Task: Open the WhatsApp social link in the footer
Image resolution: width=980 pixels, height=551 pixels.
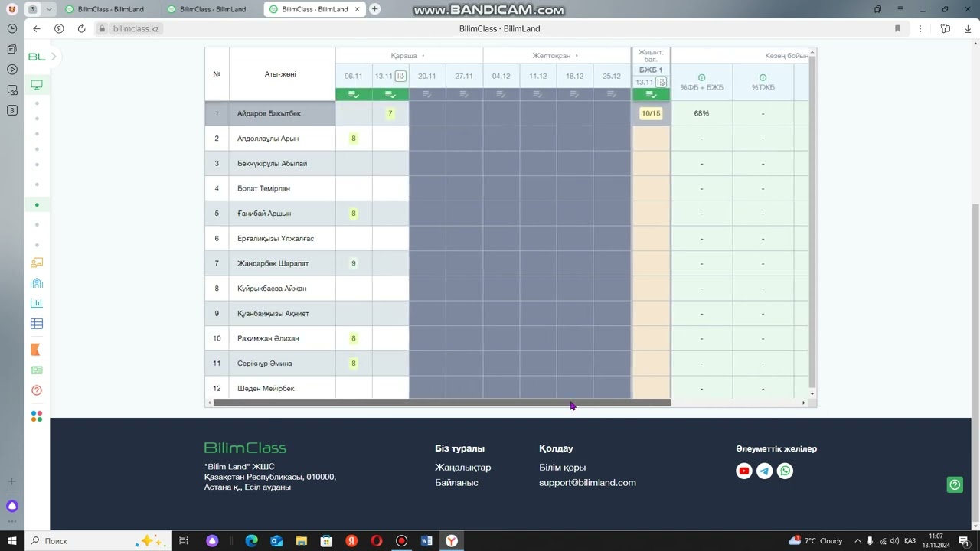Action: 785,471
